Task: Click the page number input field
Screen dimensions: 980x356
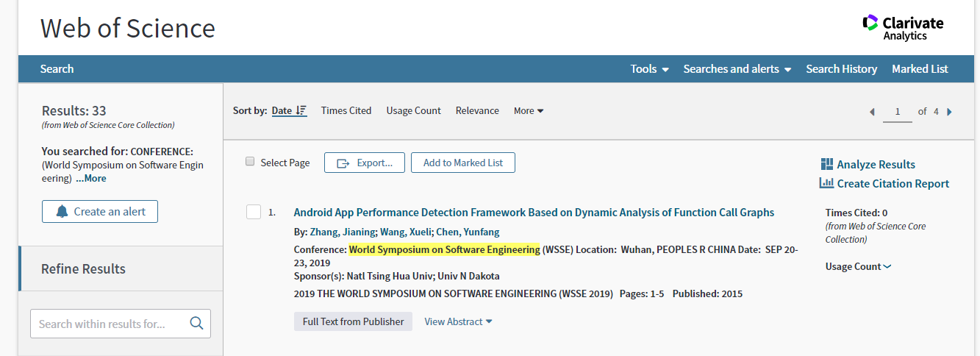Action: pyautogui.click(x=898, y=112)
